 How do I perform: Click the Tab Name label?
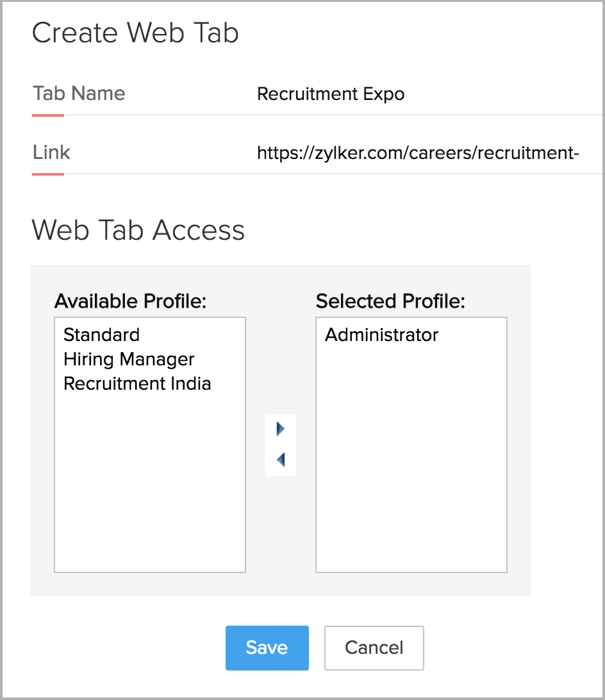tap(79, 94)
